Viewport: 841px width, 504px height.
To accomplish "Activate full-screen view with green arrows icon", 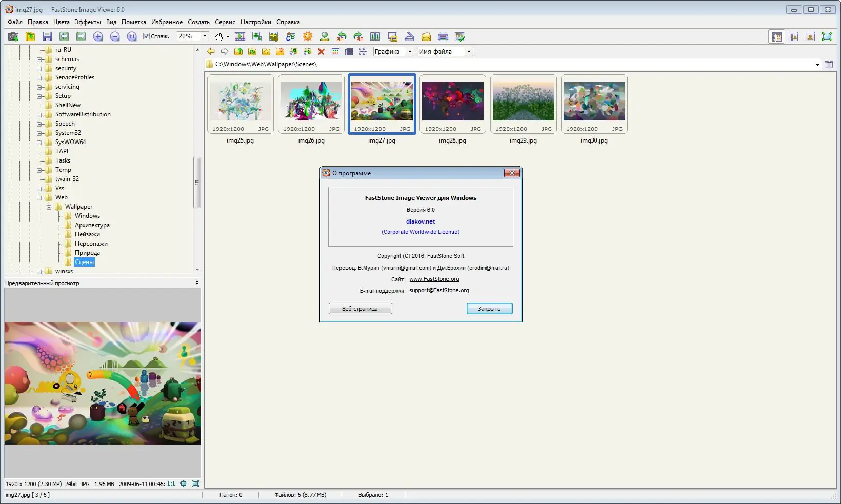I will (828, 36).
